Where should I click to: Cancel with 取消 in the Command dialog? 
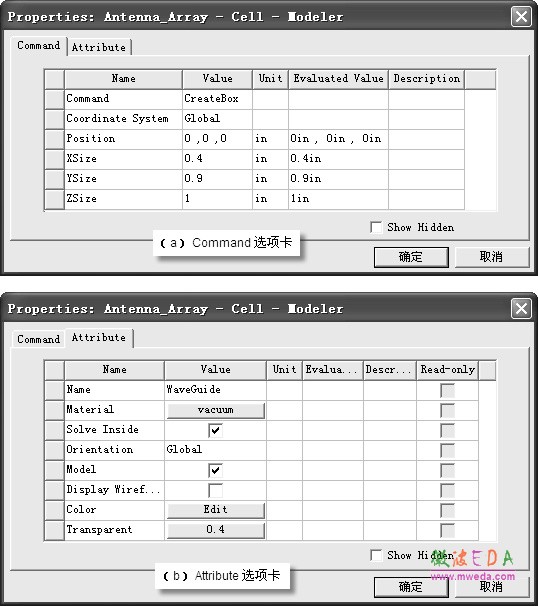492,257
